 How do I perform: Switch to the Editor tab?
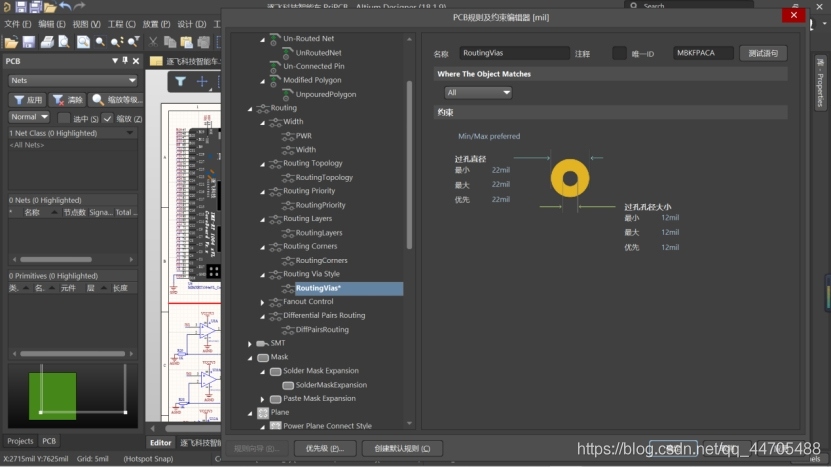click(160, 443)
